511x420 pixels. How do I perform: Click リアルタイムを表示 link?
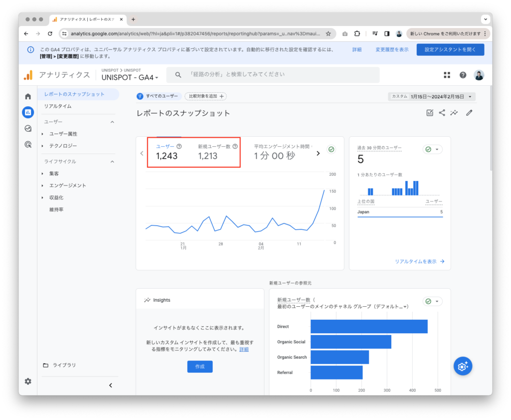point(419,262)
